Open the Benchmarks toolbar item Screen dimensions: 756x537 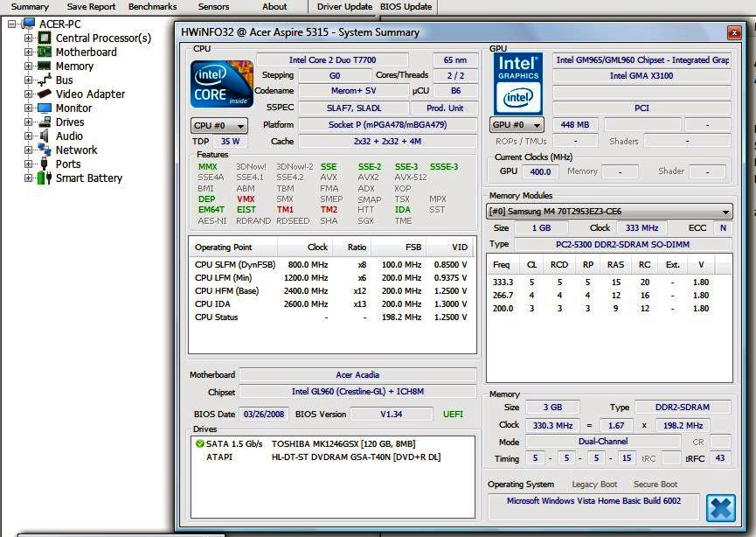(x=152, y=7)
